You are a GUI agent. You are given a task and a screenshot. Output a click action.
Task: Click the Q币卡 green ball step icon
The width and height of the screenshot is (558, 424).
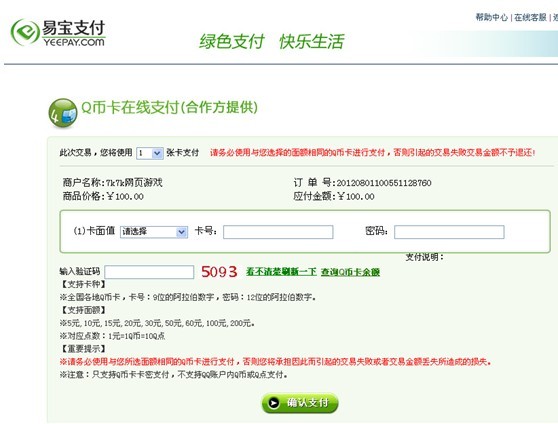[x=63, y=113]
